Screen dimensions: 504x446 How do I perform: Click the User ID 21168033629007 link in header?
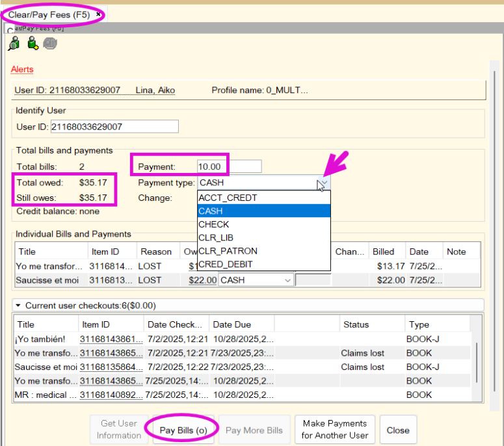pos(67,90)
